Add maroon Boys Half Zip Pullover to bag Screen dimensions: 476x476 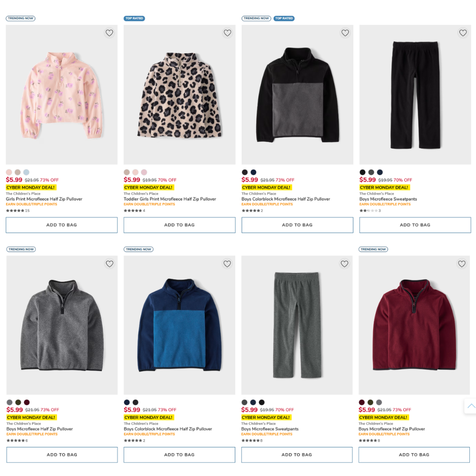pos(414,455)
